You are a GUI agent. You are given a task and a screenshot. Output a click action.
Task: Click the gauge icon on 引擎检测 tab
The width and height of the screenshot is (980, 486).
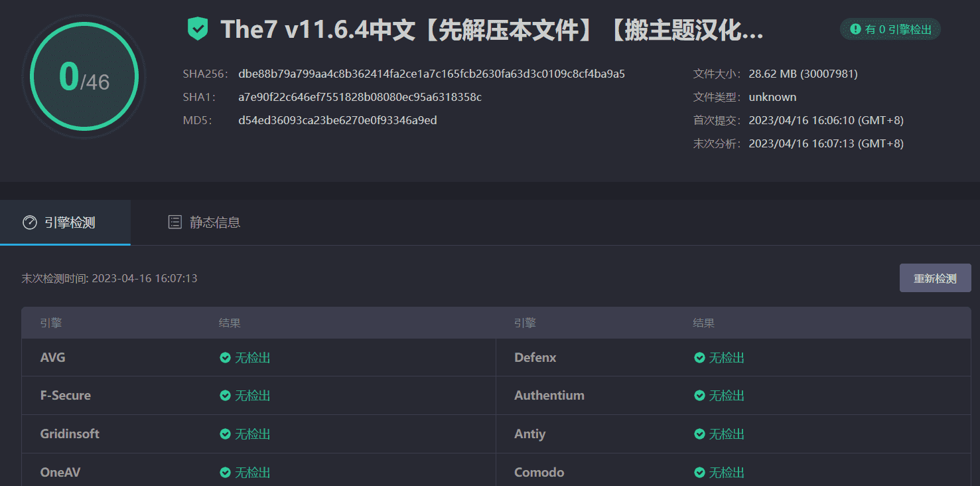point(30,222)
